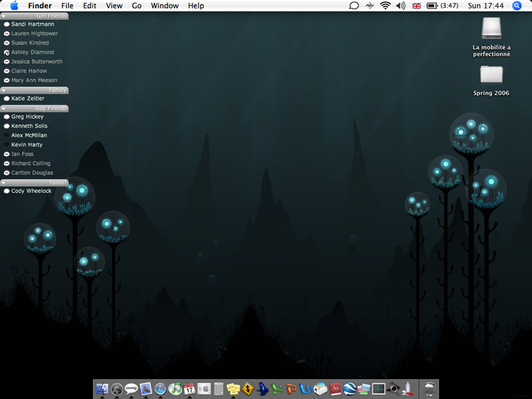This screenshot has width=532, height=399.
Task: Open iTunes from the dock
Action: [x=175, y=389]
